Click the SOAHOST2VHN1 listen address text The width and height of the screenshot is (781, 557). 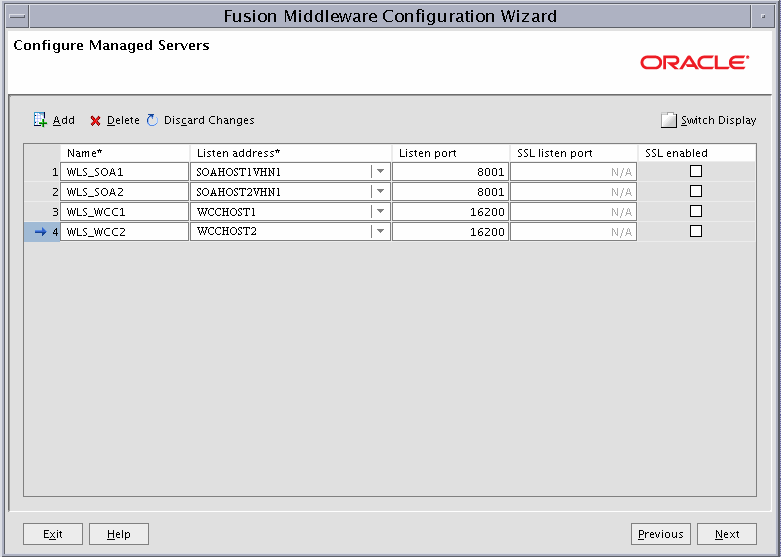tap(239, 192)
